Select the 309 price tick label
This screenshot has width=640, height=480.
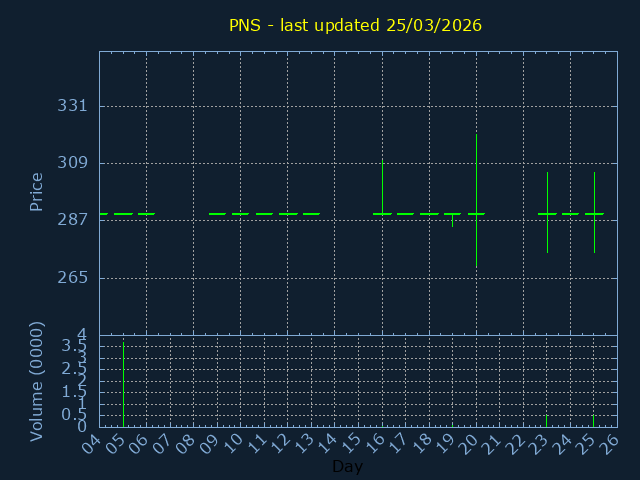(x=72, y=163)
